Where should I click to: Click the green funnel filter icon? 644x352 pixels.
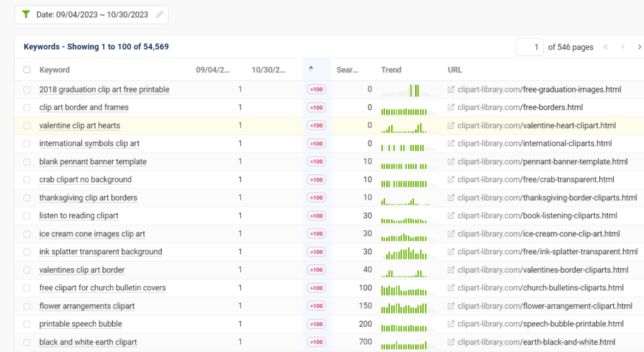26,14
